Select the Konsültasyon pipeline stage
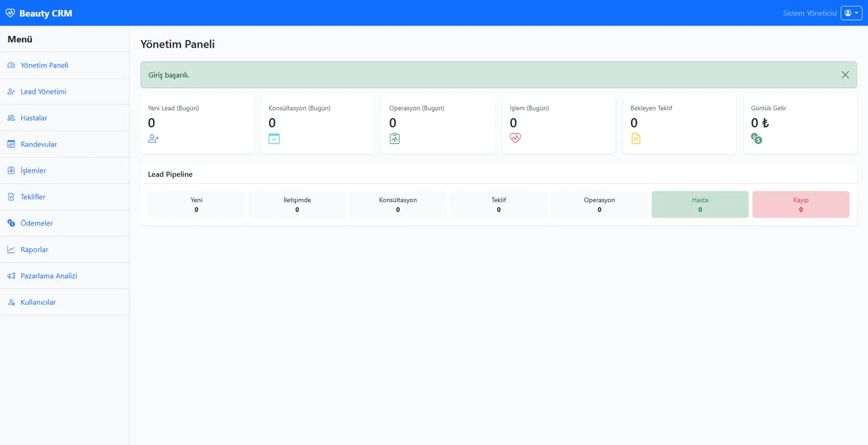Image resolution: width=868 pixels, height=445 pixels. (398, 204)
